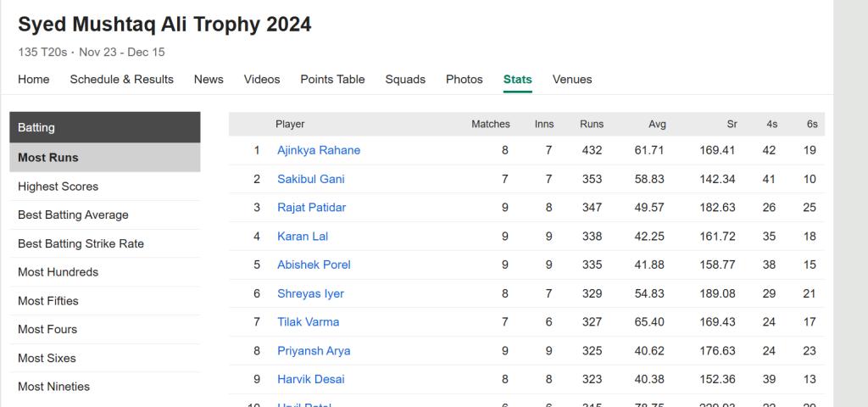868x407 pixels.
Task: Select Most Runs in sidebar
Action: pos(104,157)
